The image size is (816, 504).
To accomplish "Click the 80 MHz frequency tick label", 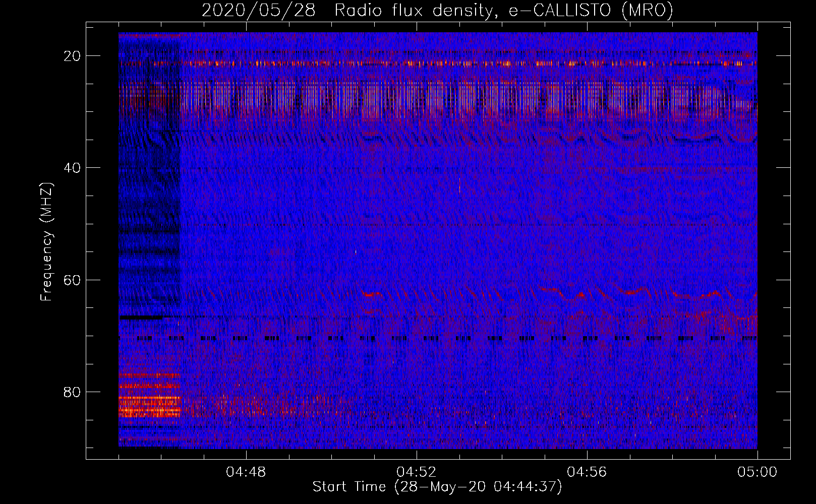I will (x=73, y=392).
